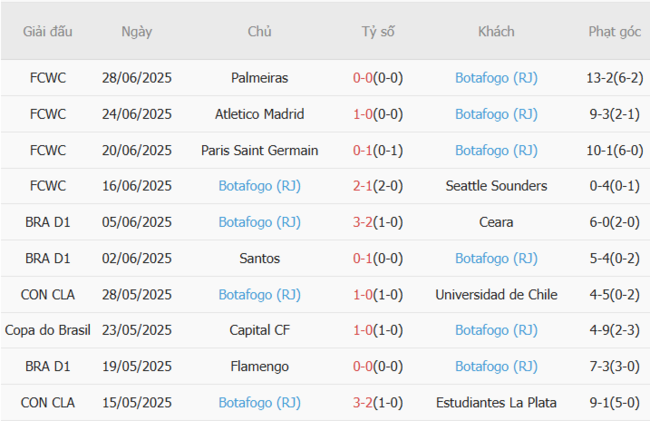
Task: Click the 13-2(6-2) corner kick stat
Action: click(615, 77)
